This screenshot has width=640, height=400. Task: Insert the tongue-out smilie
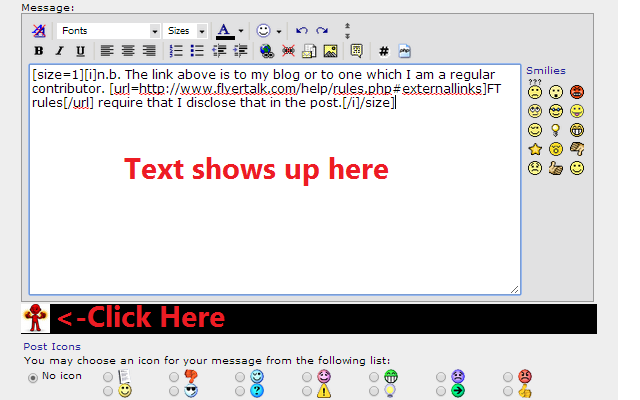(x=577, y=111)
